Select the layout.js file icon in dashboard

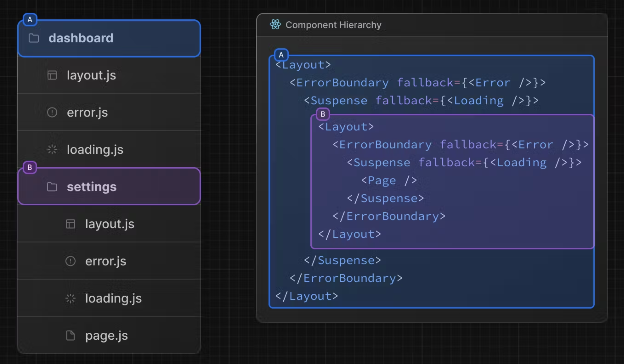(x=52, y=75)
